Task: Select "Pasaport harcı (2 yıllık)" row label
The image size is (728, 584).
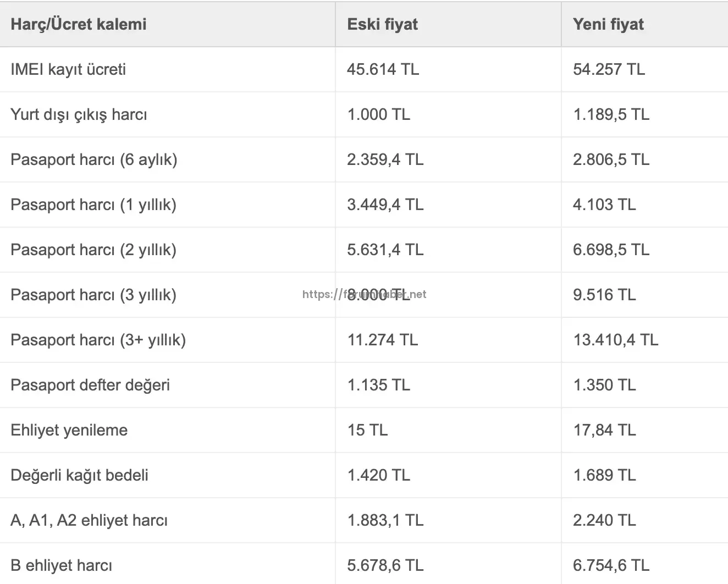Action: (x=93, y=250)
